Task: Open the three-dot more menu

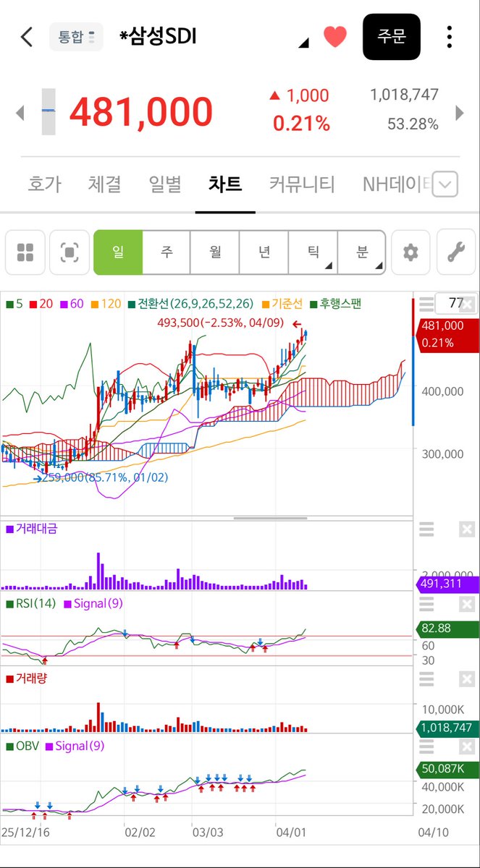Action: (x=450, y=37)
